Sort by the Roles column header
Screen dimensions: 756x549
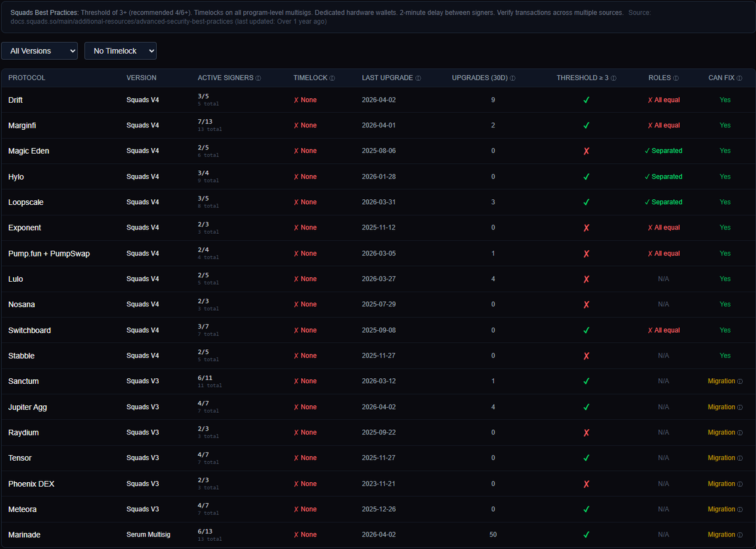pyautogui.click(x=660, y=78)
